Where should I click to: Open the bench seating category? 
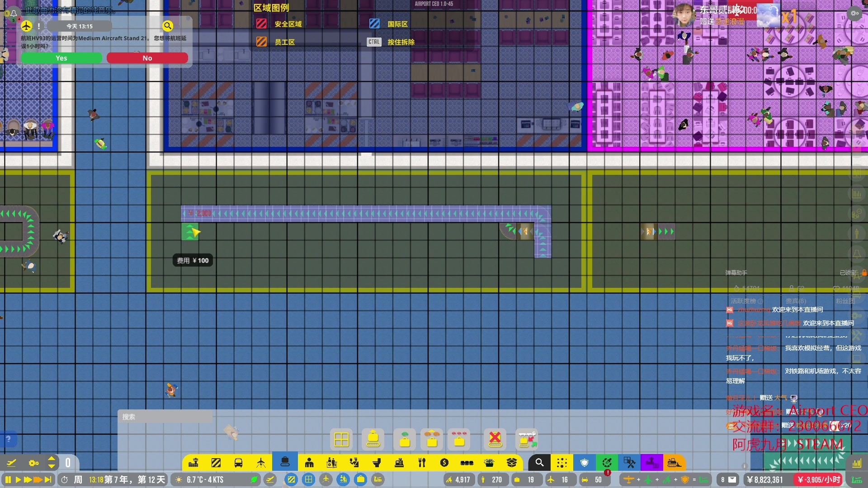click(x=467, y=462)
